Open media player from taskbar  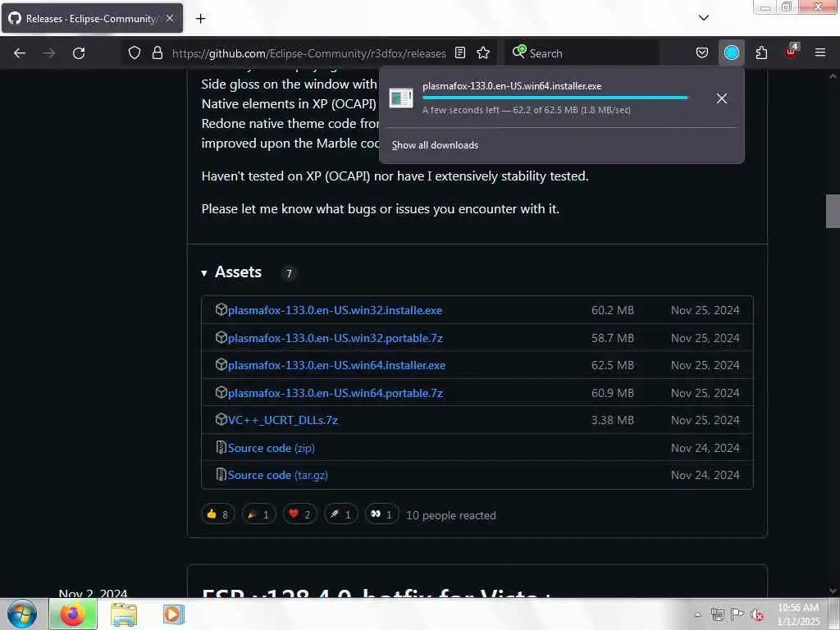(174, 614)
